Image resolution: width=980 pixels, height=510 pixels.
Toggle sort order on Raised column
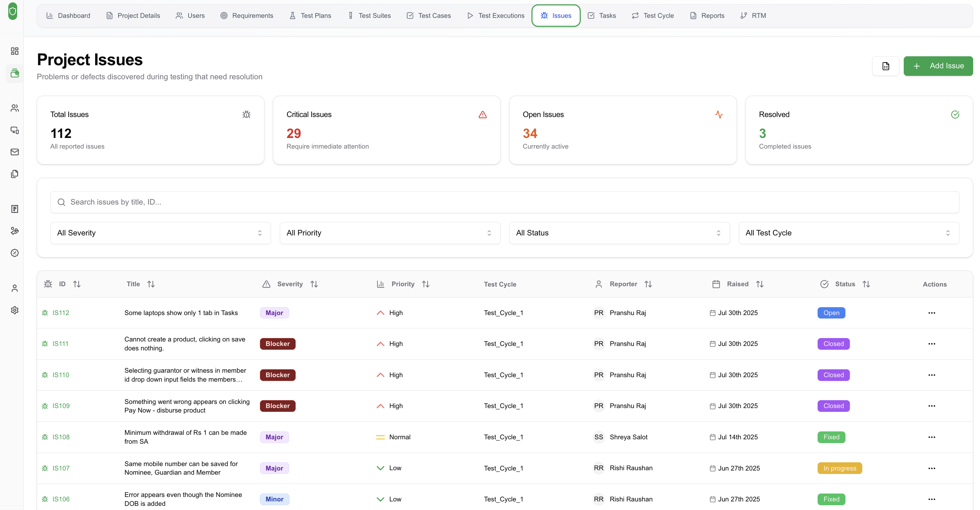pyautogui.click(x=760, y=284)
